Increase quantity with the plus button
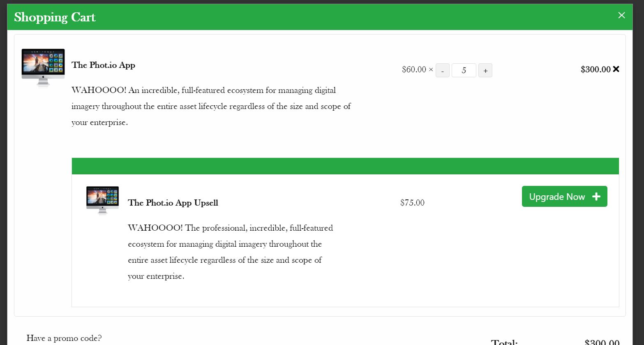Viewport: 644px width, 345px height. (485, 70)
